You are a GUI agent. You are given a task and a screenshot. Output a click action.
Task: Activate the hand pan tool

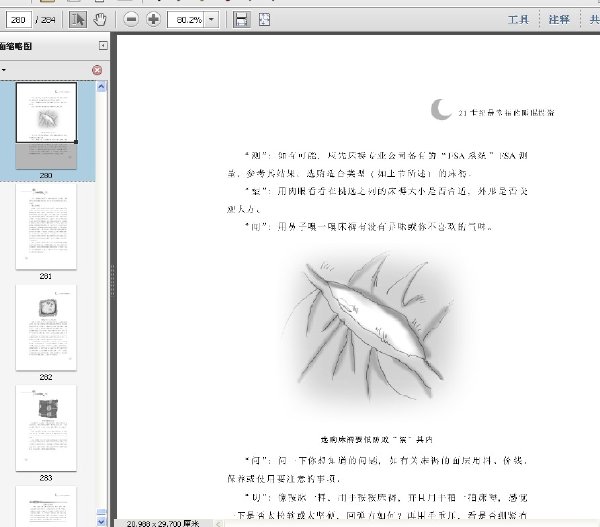(x=100, y=20)
